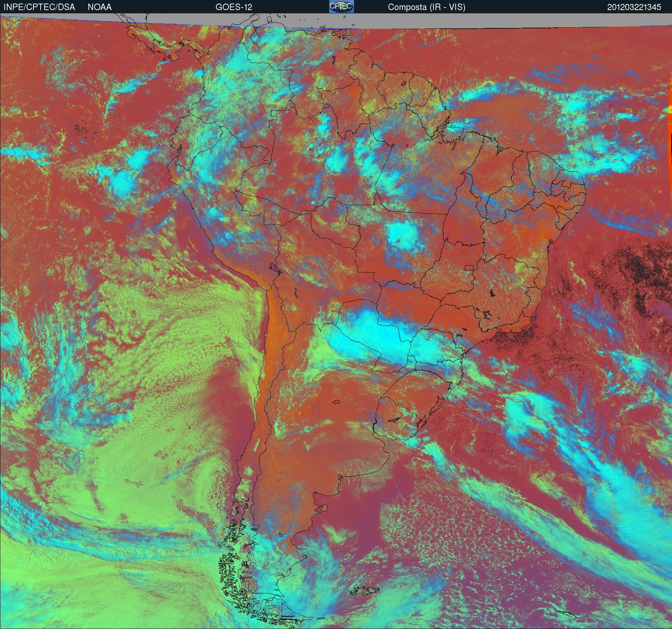Screen dimensions: 672x629
Task: Click the gray no-data strip at top
Action: click(467, 21)
